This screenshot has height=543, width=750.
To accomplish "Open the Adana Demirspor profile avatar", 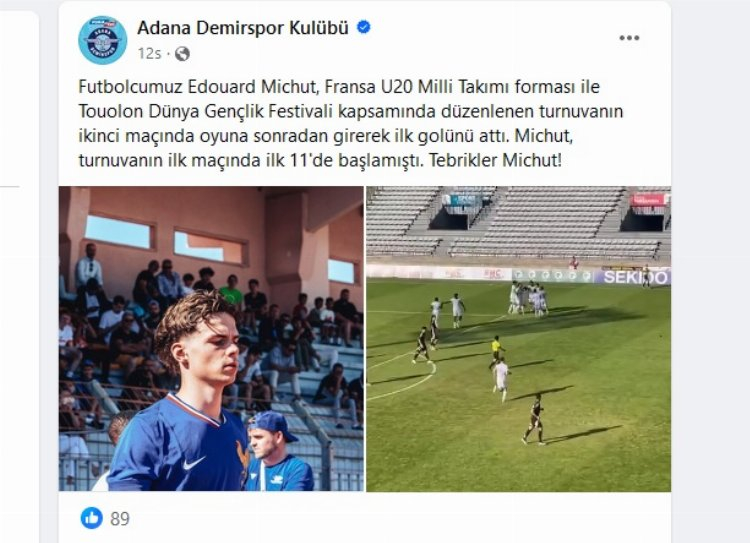I will (x=102, y=40).
